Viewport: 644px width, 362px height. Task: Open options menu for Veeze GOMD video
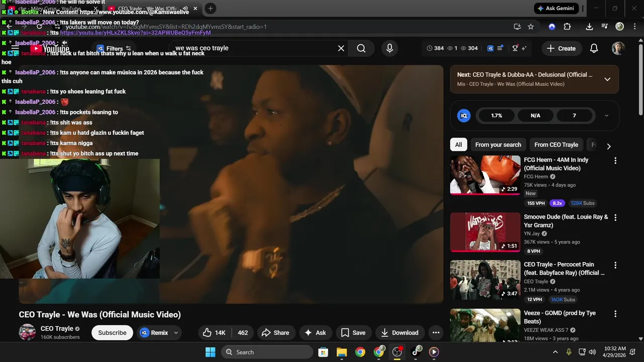pos(615,314)
